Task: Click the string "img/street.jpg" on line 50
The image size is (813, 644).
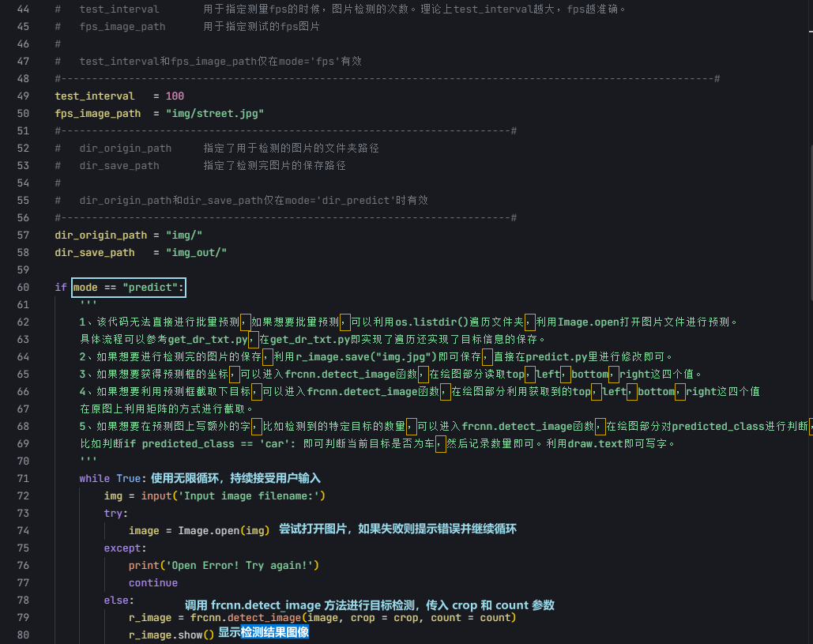Action: 215,113
